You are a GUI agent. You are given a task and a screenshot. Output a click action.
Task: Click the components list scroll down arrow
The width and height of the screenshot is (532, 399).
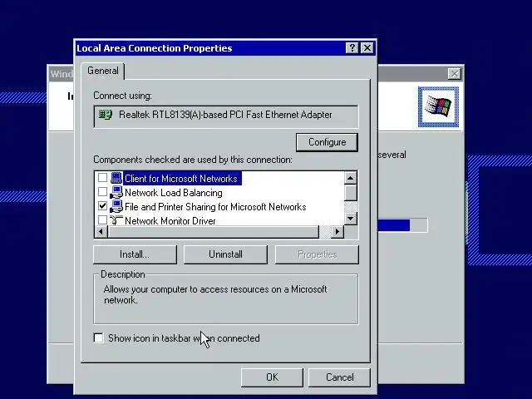351,219
